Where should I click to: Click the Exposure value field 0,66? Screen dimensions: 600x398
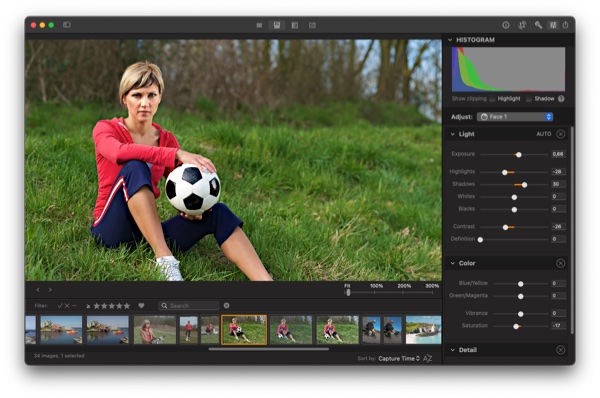point(558,154)
